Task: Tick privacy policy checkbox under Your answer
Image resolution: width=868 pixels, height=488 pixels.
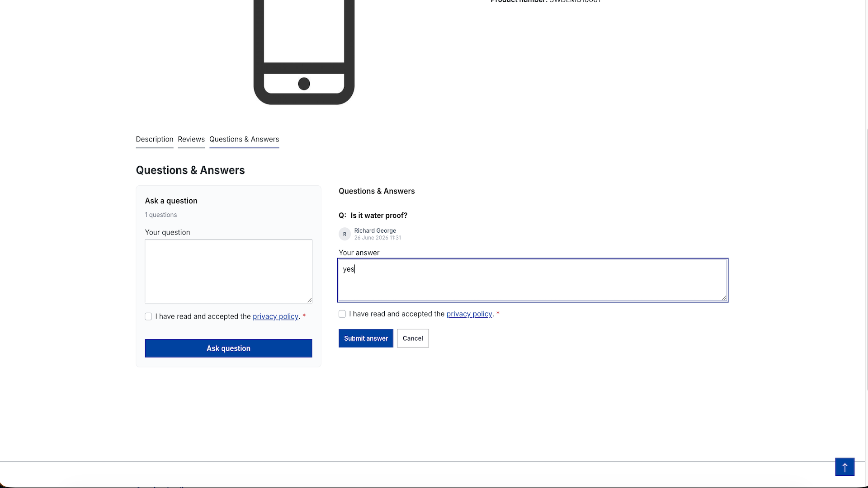Action: click(342, 314)
